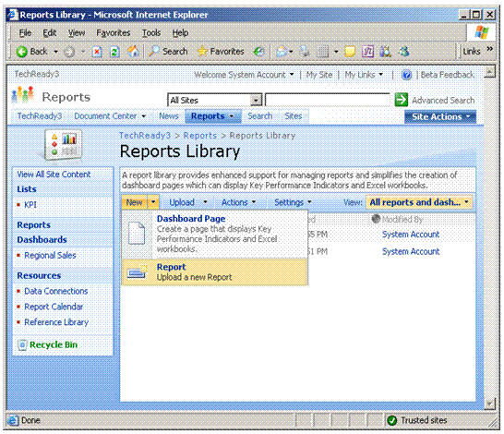Open the Site Actions dropdown
Viewport: 504px width, 434px height.
point(440,116)
